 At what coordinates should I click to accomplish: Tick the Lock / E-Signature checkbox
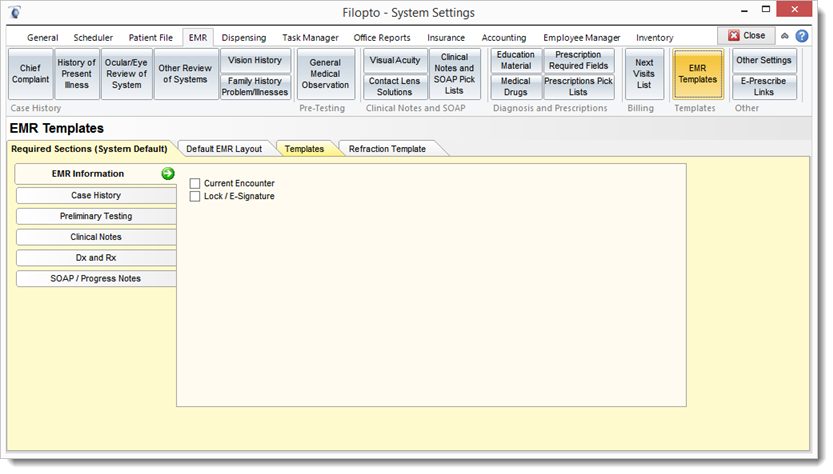(195, 196)
